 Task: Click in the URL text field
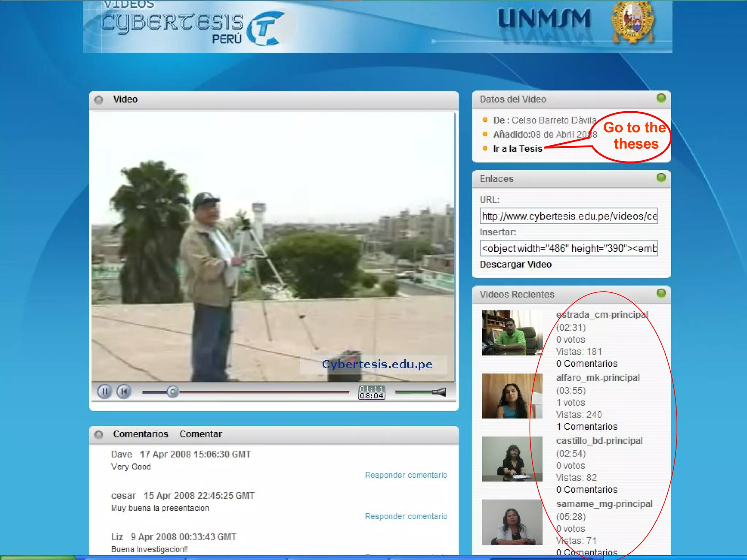point(568,216)
